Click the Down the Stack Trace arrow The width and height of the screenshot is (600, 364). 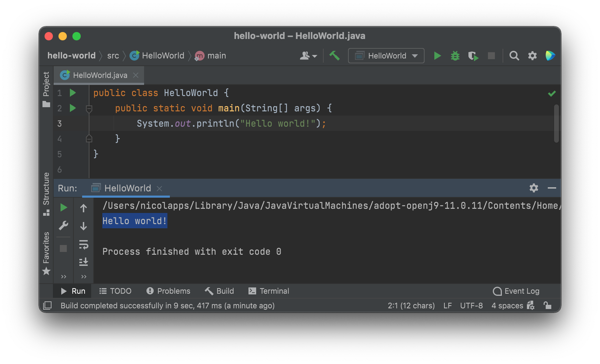coord(84,226)
